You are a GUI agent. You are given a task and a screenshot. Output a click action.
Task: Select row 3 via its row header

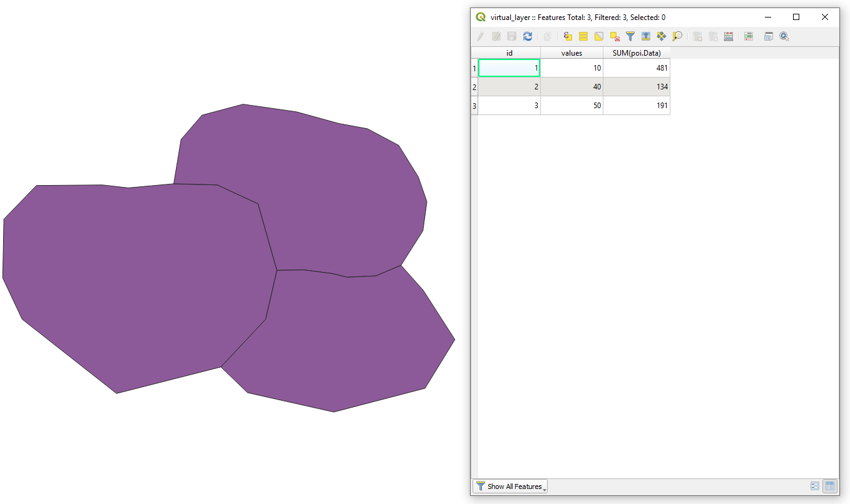(x=474, y=106)
